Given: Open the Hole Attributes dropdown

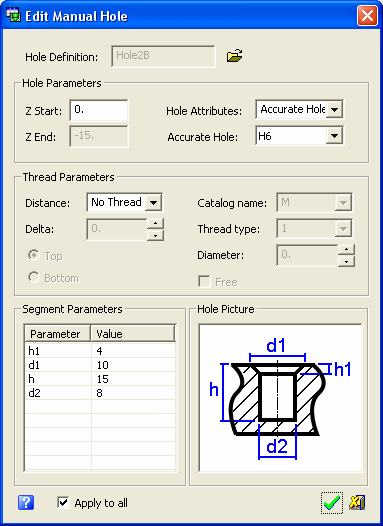Looking at the screenshot, I should 334,109.
